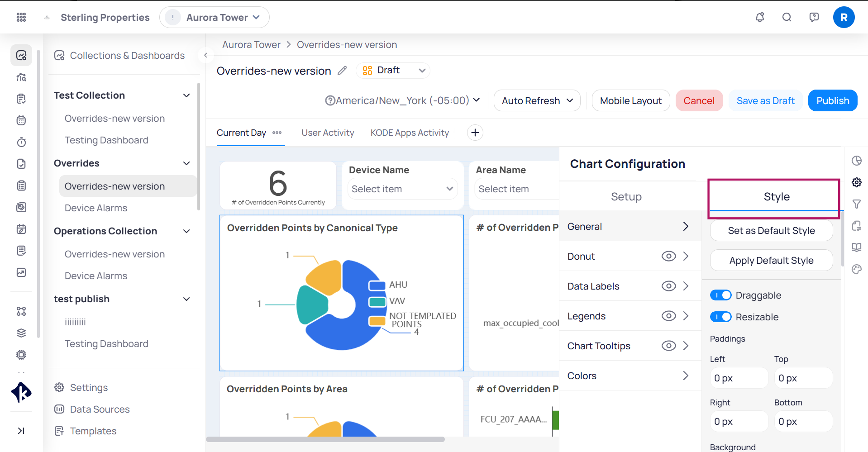
Task: Toggle the Draggable switch
Action: pos(720,295)
